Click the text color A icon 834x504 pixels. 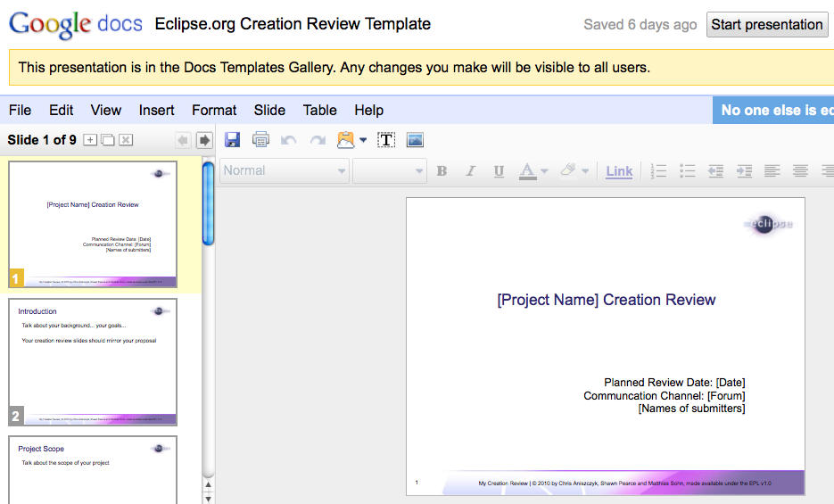point(527,171)
